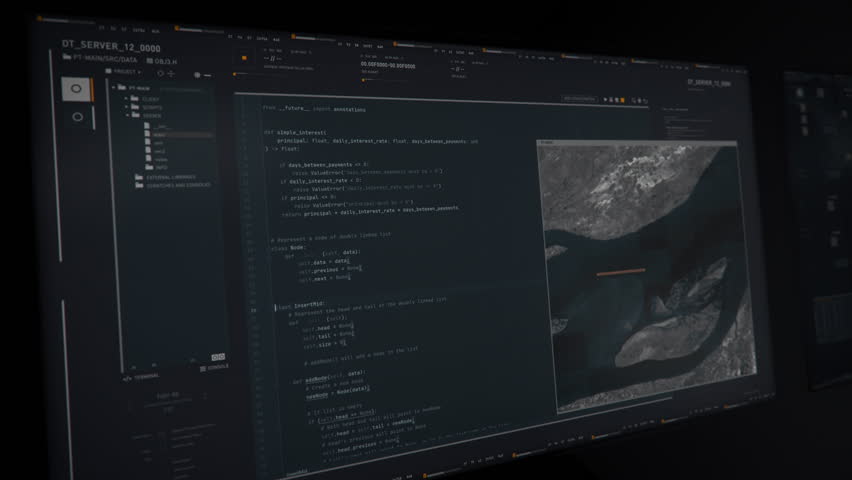
Task: Click the orange slider handle below stop button
Action: (x=235, y=74)
